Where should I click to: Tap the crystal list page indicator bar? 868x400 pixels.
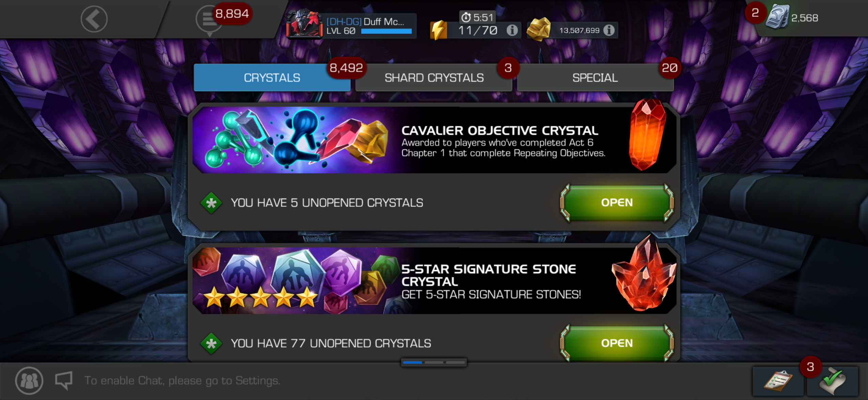[x=434, y=363]
